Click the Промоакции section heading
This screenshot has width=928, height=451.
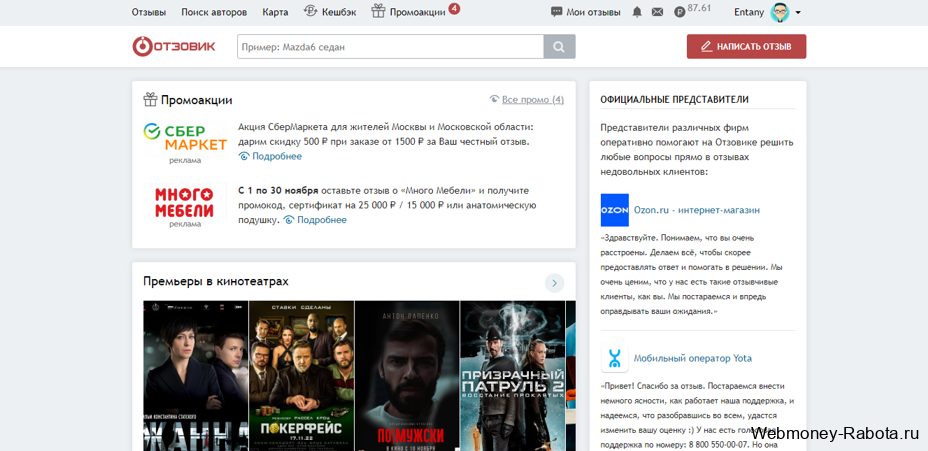[x=196, y=100]
